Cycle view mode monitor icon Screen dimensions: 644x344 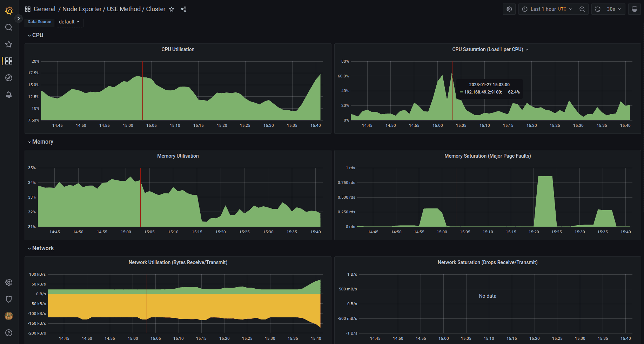tap(635, 9)
